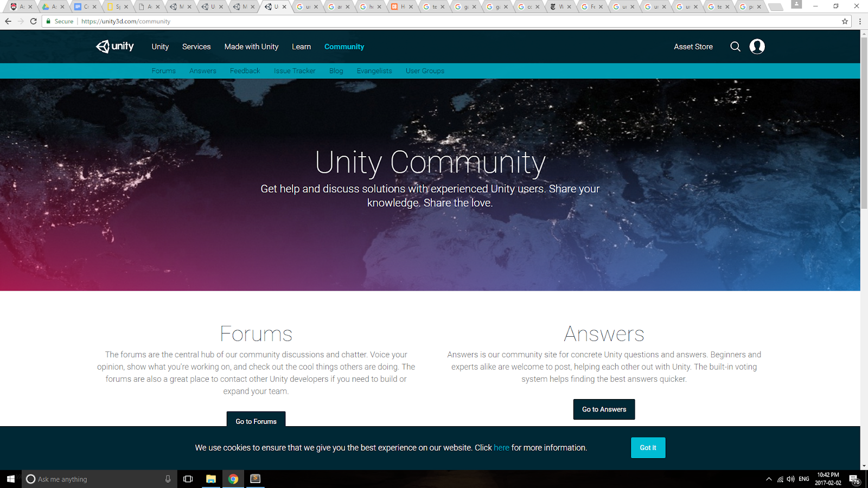The height and width of the screenshot is (488, 868).
Task: Open the Learn navigation item
Action: (x=301, y=47)
